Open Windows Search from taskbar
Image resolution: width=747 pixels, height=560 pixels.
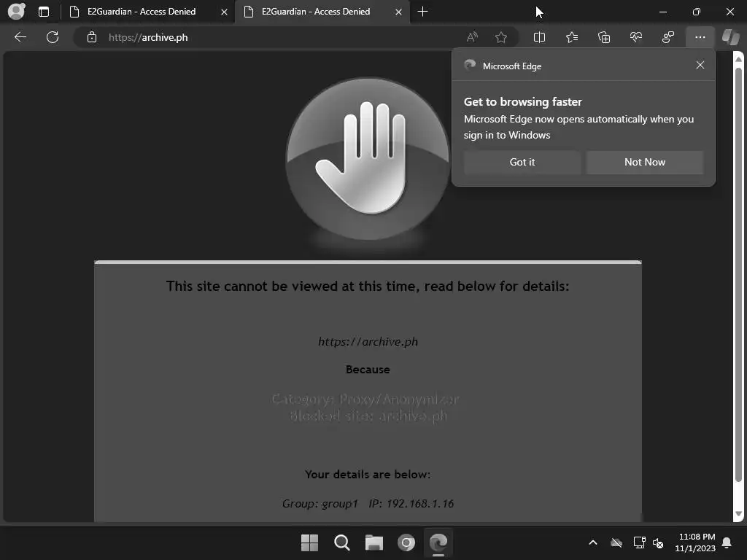click(341, 542)
